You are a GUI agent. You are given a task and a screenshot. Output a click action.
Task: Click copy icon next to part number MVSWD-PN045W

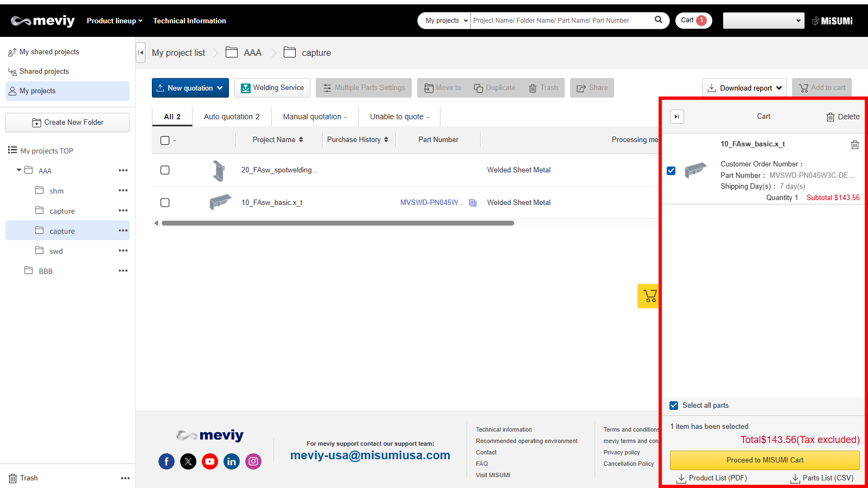coord(473,203)
